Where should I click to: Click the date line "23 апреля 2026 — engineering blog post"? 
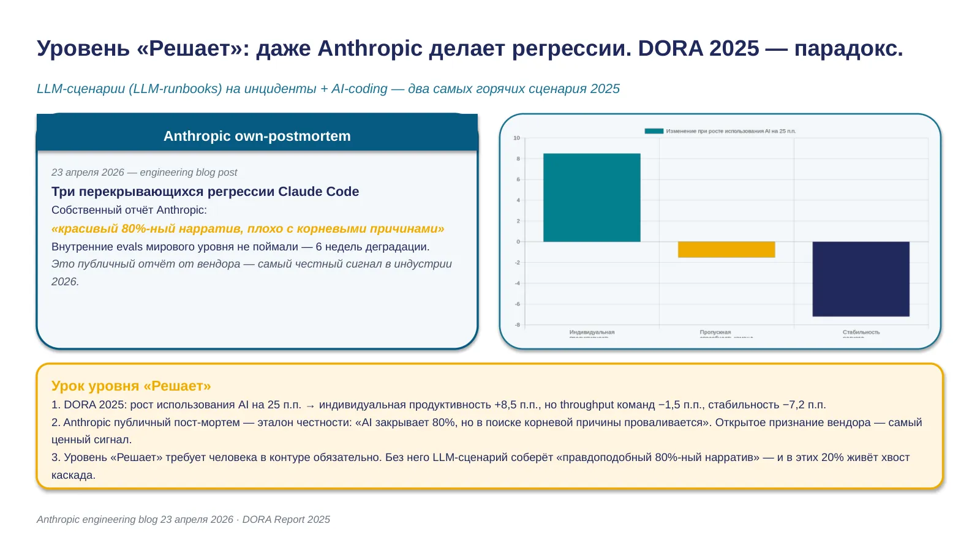pos(144,173)
